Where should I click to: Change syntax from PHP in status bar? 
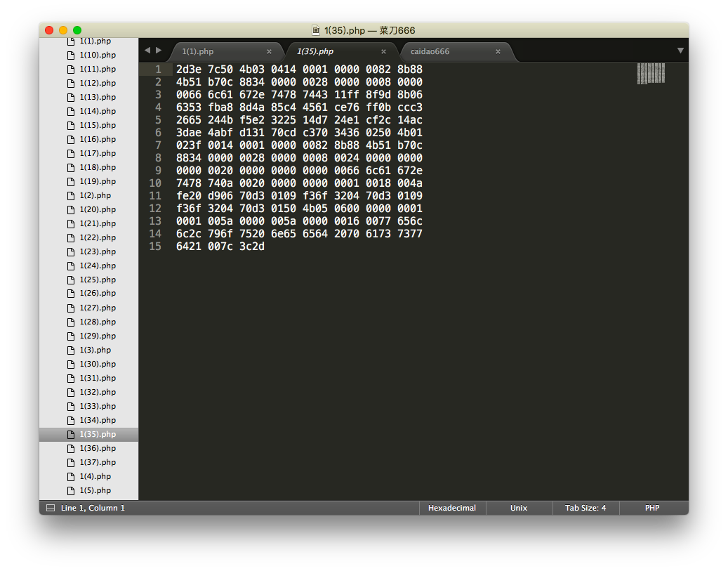point(652,508)
